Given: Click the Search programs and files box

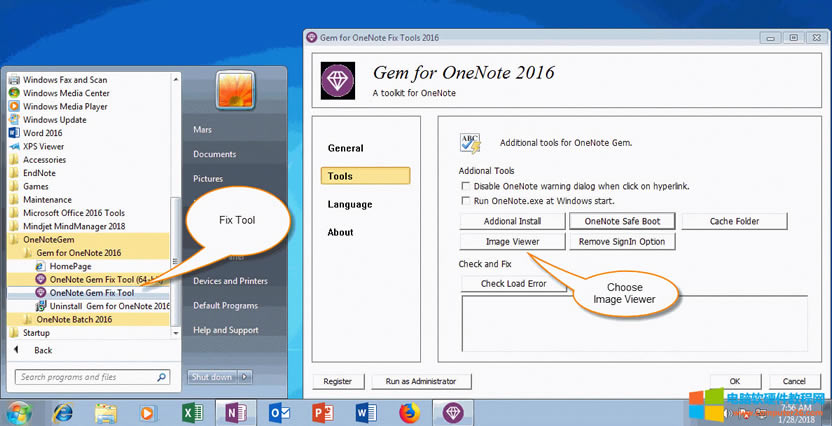Looking at the screenshot, I should (90, 377).
